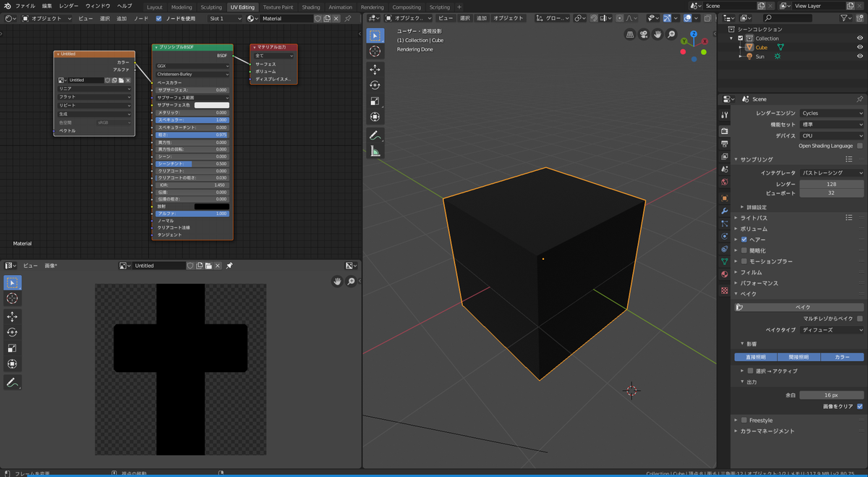The image size is (868, 477).
Task: Select the Rotate tool in 3D viewport
Action: pyautogui.click(x=375, y=85)
